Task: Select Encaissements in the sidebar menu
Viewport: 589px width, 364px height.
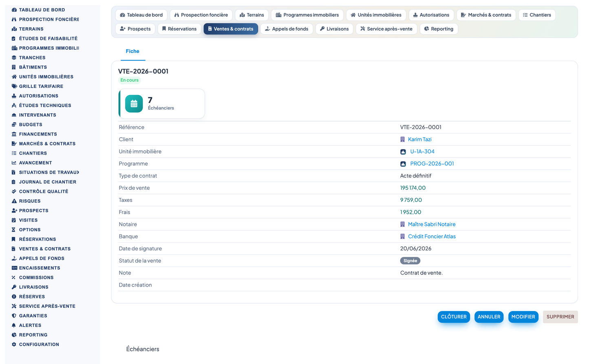Action: (40, 268)
